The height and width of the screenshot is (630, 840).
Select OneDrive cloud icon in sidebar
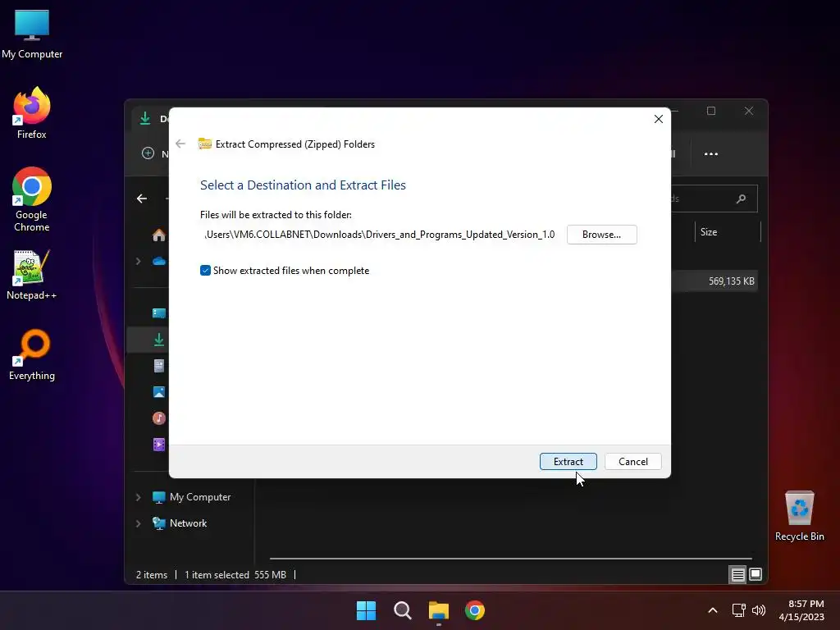click(x=158, y=261)
